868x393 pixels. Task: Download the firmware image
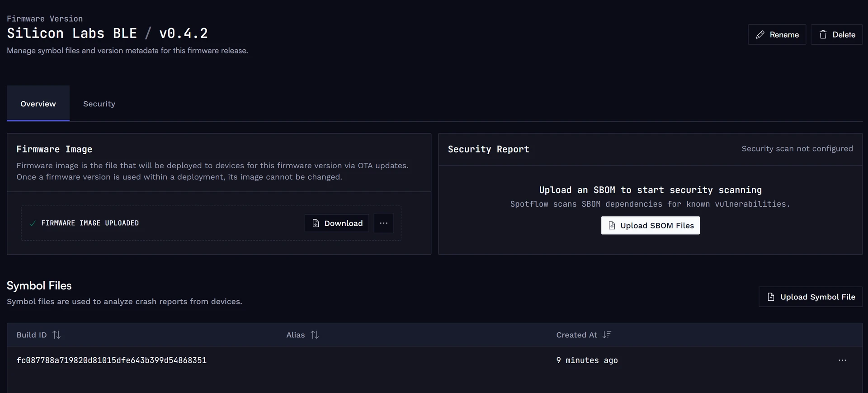coord(337,223)
